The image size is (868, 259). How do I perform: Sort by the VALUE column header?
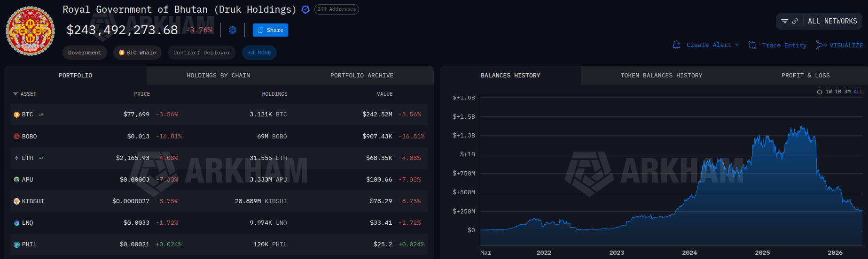[384, 94]
